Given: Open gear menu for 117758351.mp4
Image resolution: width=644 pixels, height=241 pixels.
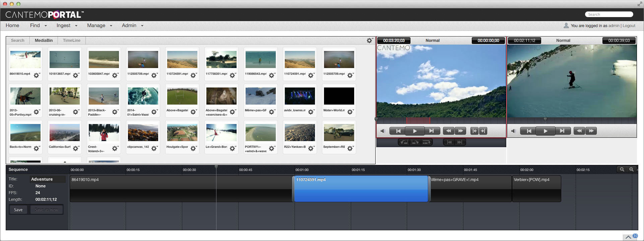Looking at the screenshot, I should click(x=233, y=75).
